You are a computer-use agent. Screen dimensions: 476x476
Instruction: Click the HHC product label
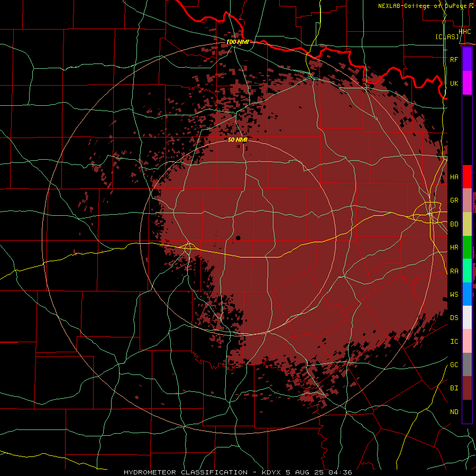tap(464, 31)
